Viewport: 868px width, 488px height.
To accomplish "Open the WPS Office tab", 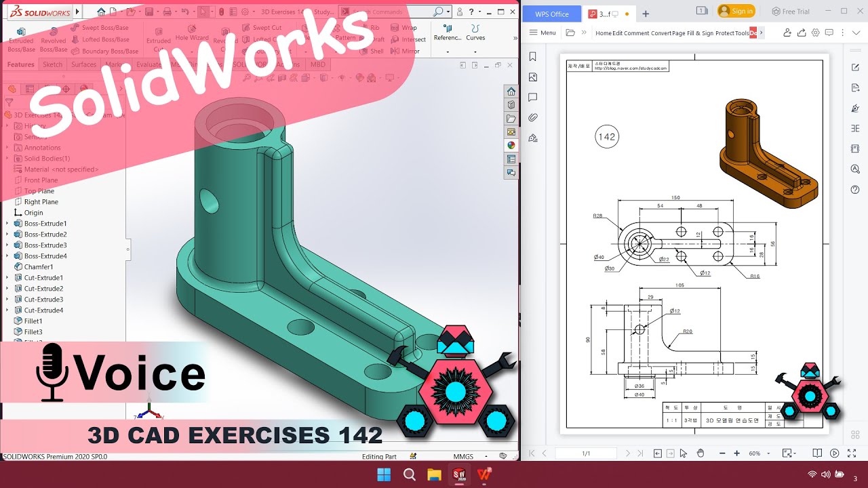I will [x=552, y=14].
